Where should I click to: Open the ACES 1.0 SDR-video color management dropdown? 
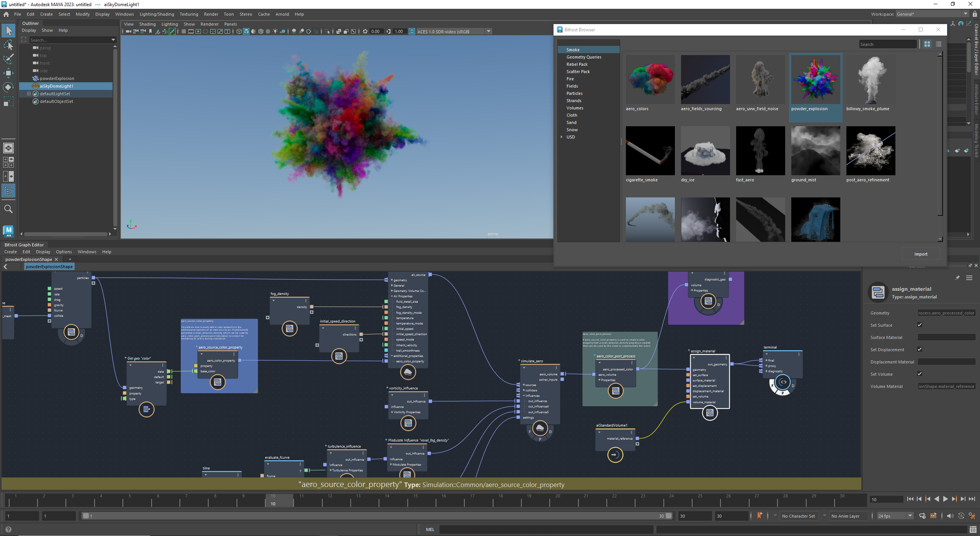pyautogui.click(x=489, y=31)
